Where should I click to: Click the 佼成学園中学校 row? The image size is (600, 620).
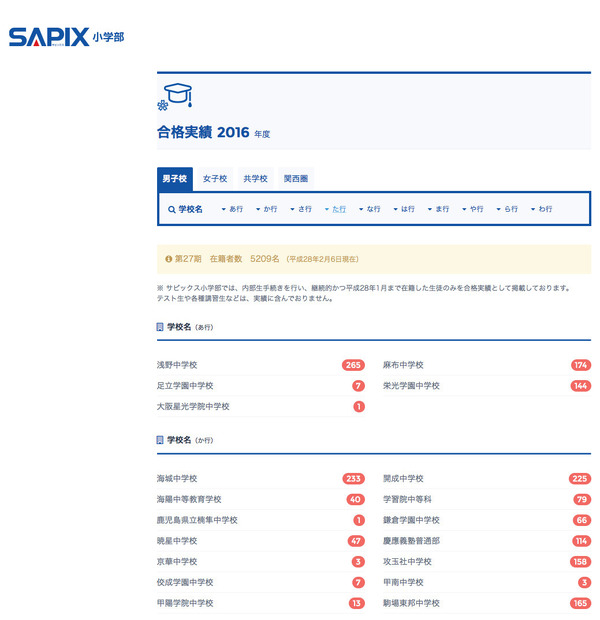point(261,582)
